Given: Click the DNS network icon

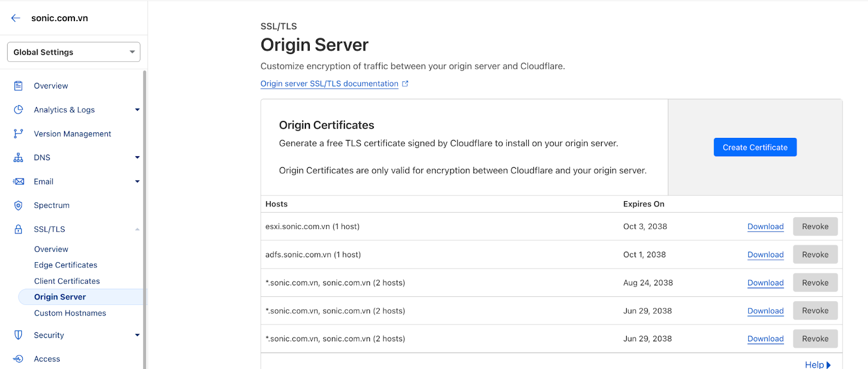Looking at the screenshot, I should tap(18, 157).
